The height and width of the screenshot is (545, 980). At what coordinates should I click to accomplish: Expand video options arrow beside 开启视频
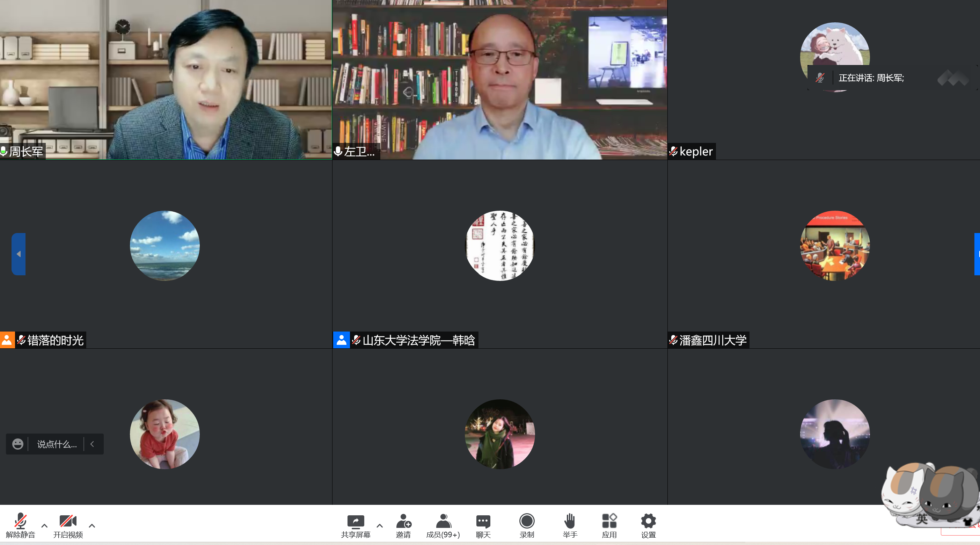click(x=92, y=525)
